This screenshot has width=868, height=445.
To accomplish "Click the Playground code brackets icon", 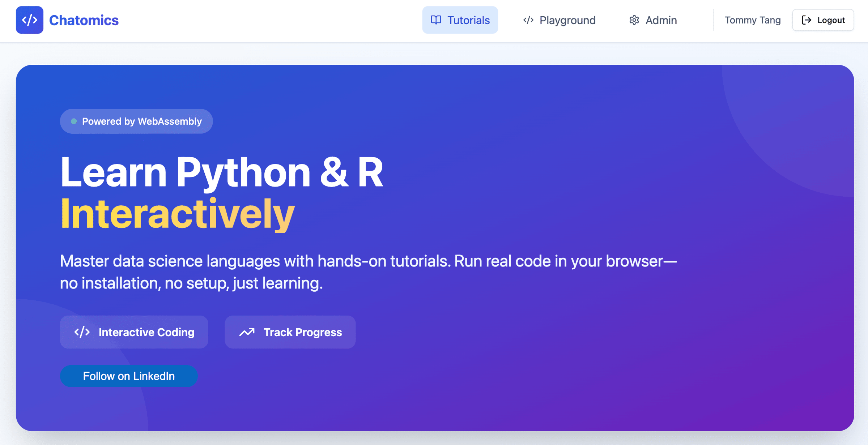I will tap(528, 20).
